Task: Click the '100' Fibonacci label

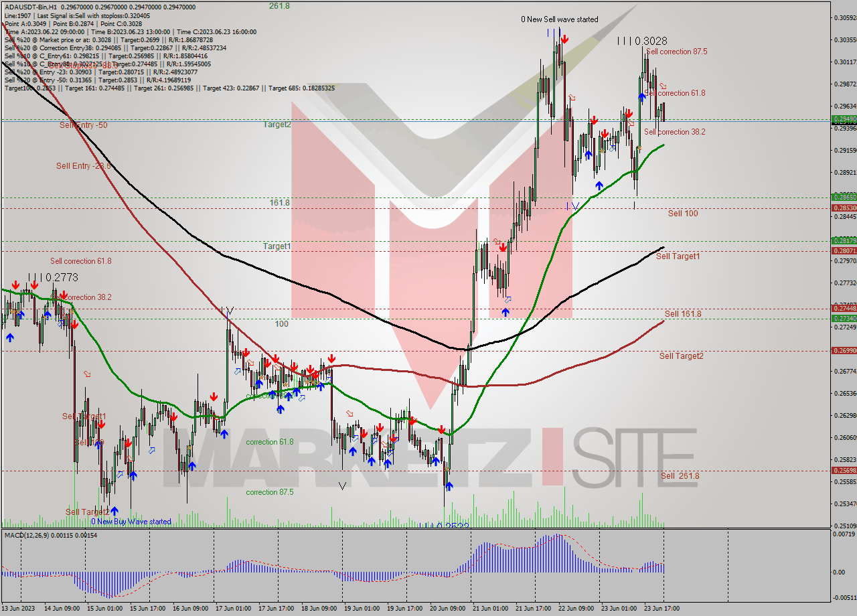Action: pos(282,324)
